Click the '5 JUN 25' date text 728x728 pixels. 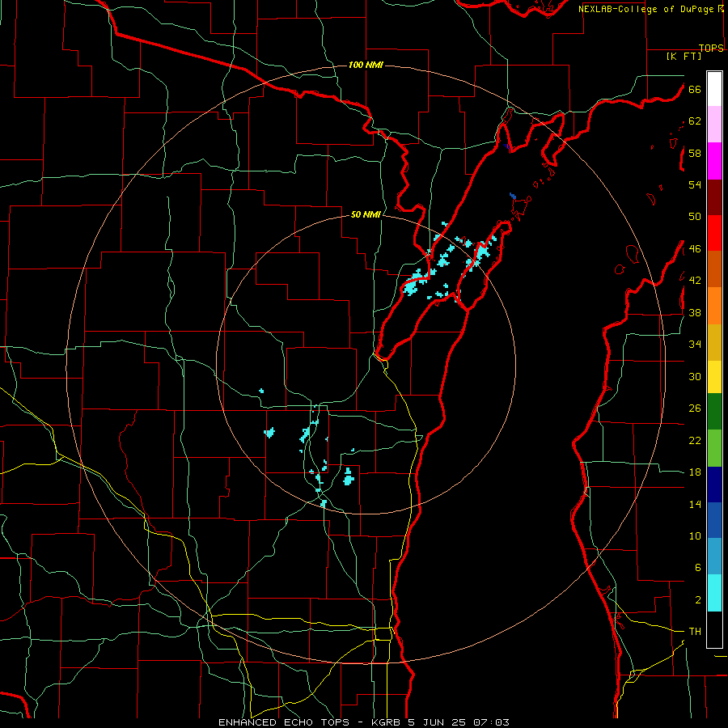[438, 722]
